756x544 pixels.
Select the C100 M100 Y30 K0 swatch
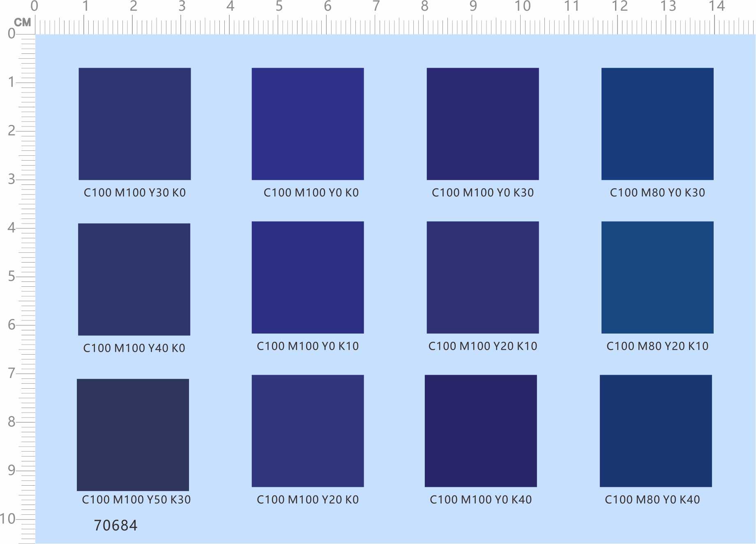pyautogui.click(x=135, y=124)
